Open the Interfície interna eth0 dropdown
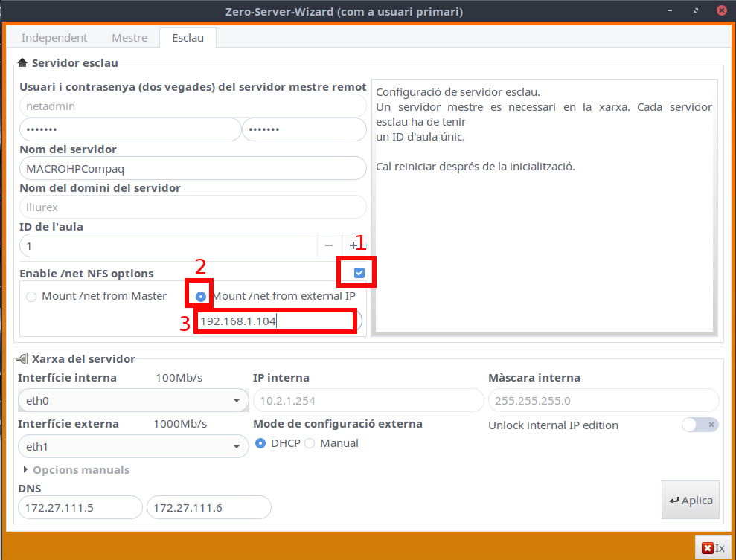The width and height of the screenshot is (736, 560). [x=132, y=401]
